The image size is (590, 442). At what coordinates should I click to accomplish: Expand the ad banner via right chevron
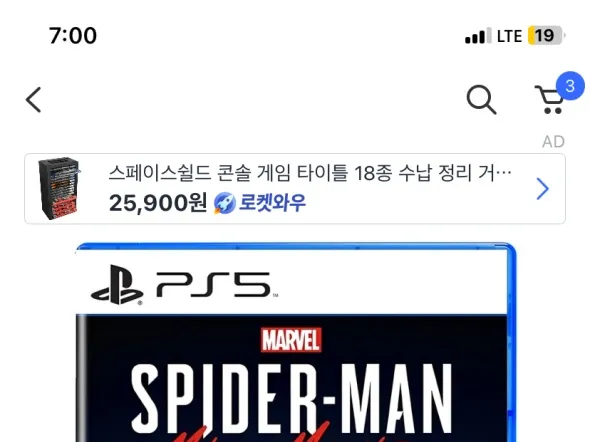[542, 189]
